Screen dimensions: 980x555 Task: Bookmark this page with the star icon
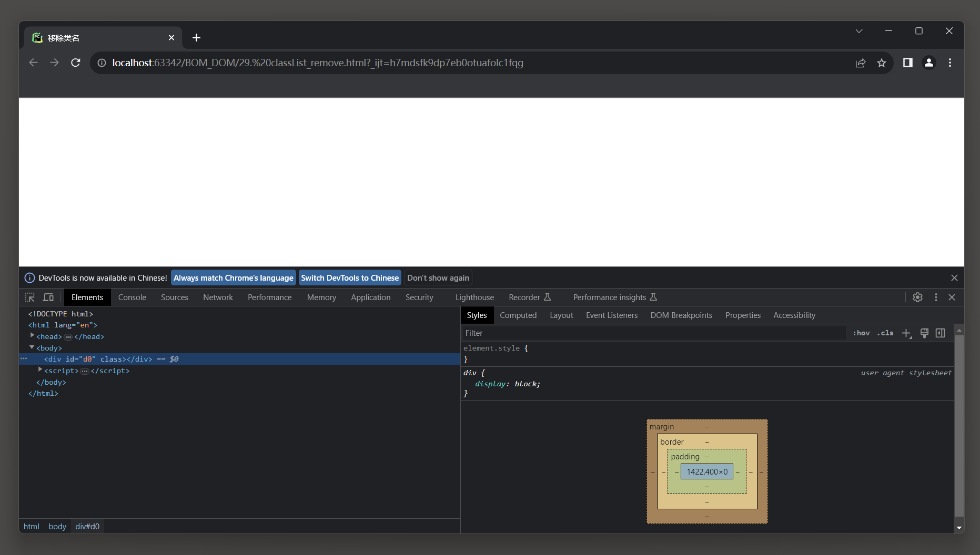click(x=882, y=63)
